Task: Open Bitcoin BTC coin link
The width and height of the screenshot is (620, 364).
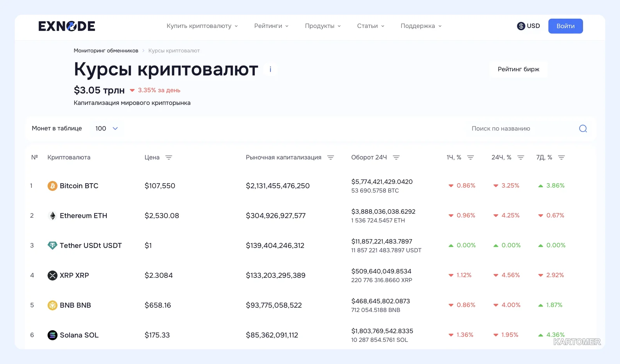Action: [x=79, y=186]
